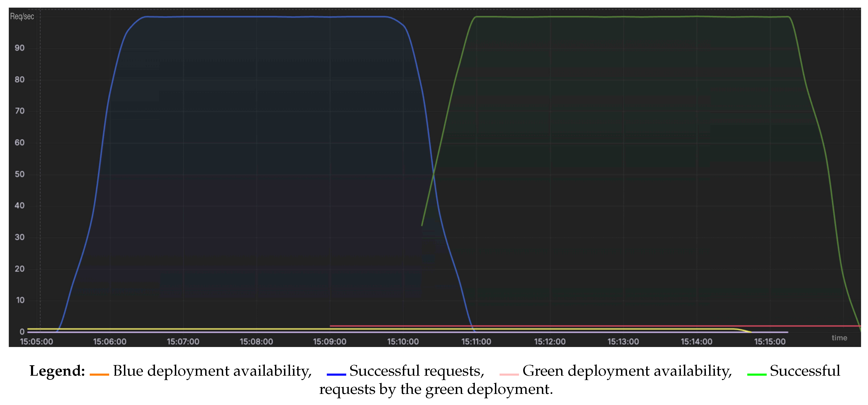868x405 pixels.
Task: Click the blue Successful requests legend swatch
Action: pos(336,374)
